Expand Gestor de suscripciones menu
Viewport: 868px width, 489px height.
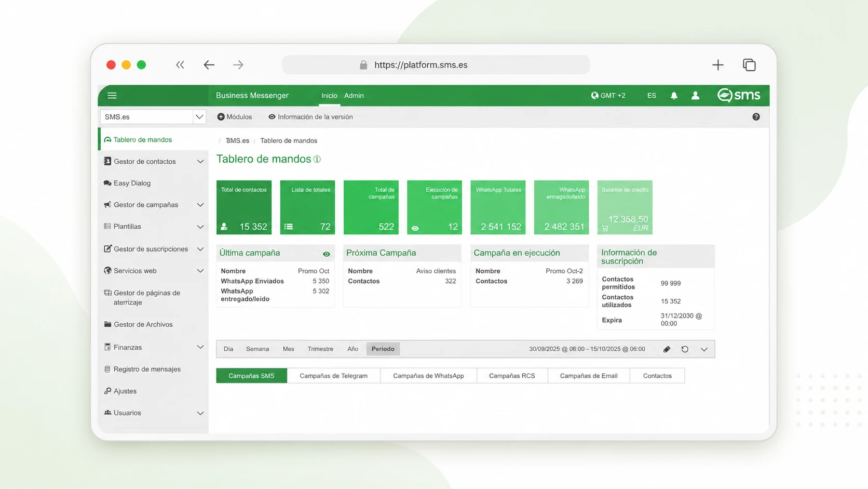point(200,249)
